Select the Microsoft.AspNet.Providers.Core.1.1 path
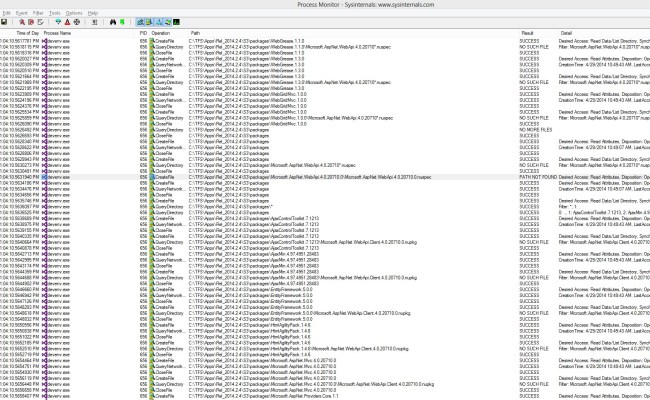This screenshot has width=650, height=400. pyautogui.click(x=263, y=396)
